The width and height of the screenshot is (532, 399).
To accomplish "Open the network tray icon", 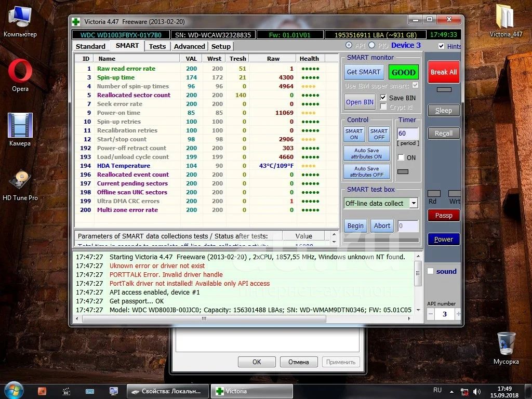I will [x=464, y=392].
